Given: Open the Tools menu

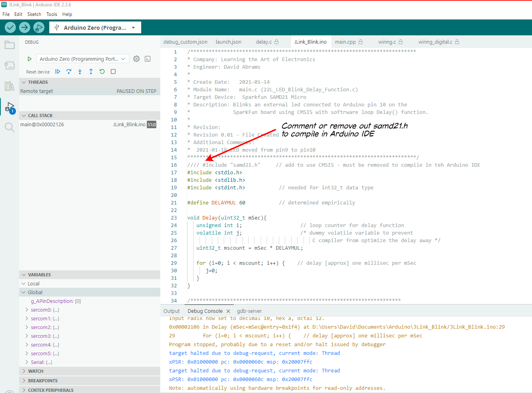Looking at the screenshot, I should click(x=52, y=14).
